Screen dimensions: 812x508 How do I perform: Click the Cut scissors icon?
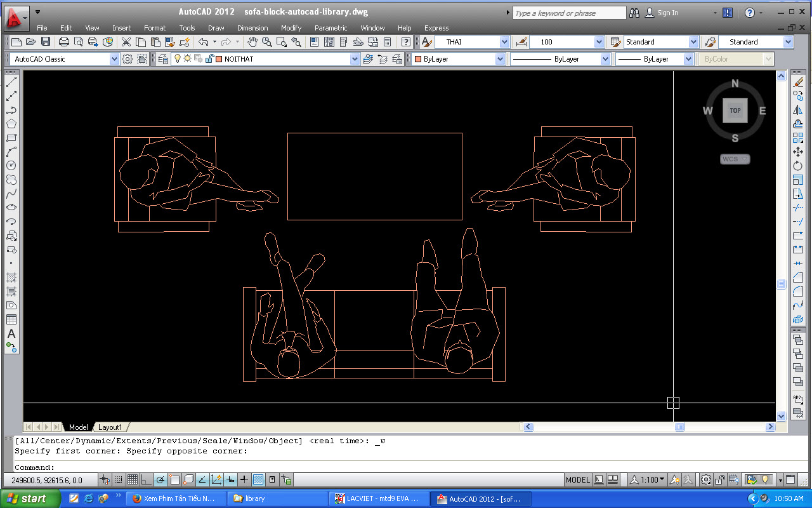coord(126,42)
